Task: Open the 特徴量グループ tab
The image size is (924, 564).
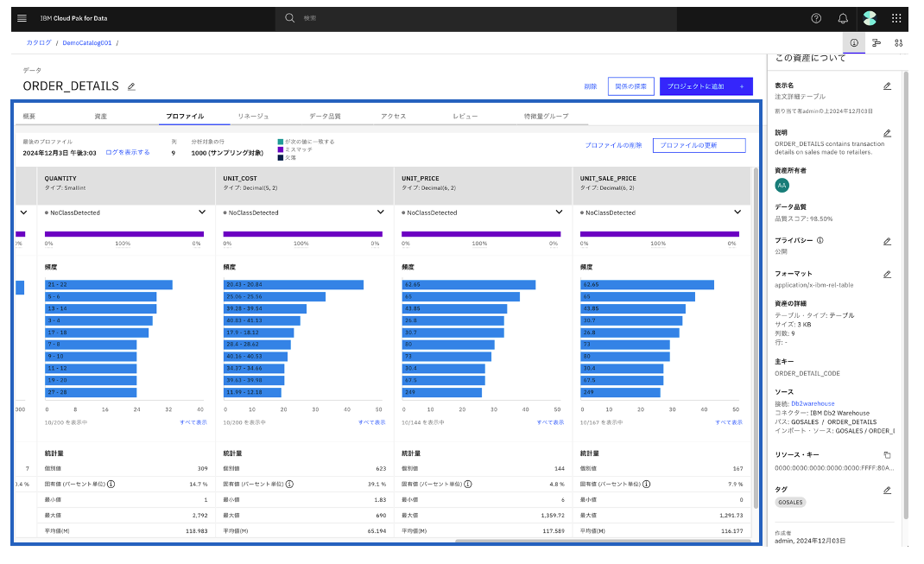Action: click(x=547, y=116)
